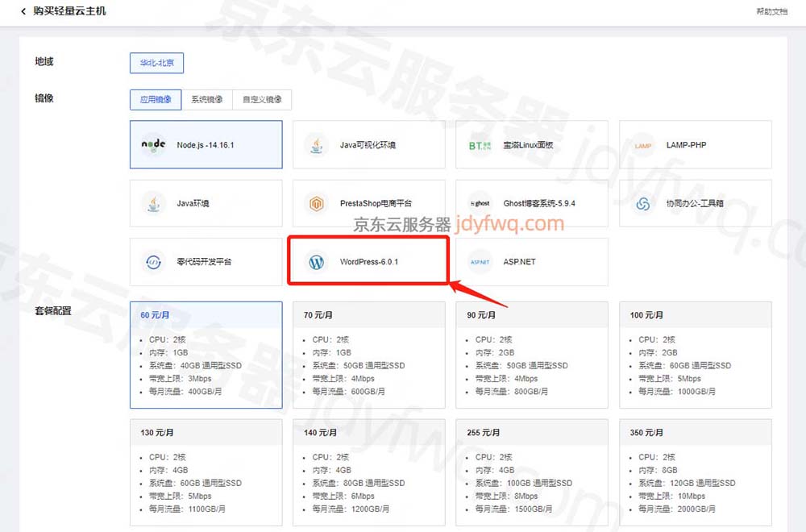Screen dimensions: 806x532
Task: Select 协同办公-工具箱 image label
Action: click(x=695, y=204)
